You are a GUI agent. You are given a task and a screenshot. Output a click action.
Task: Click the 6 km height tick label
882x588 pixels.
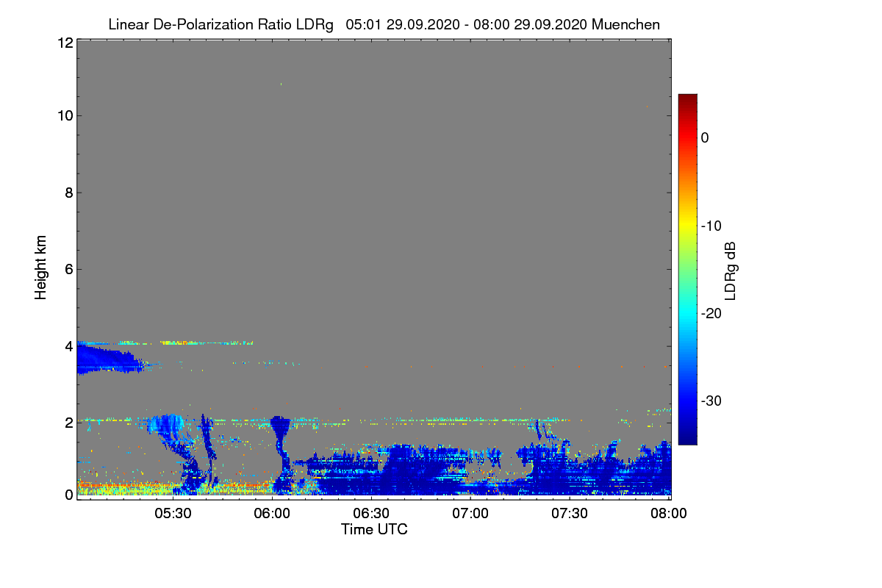point(68,270)
